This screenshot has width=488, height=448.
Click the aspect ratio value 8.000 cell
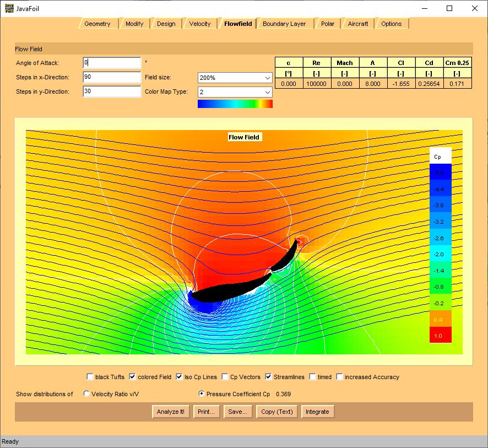pos(373,84)
